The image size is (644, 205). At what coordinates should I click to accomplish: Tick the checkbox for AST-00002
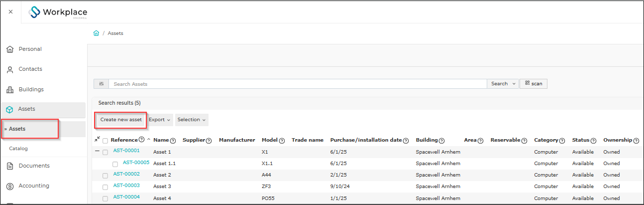[x=105, y=176]
